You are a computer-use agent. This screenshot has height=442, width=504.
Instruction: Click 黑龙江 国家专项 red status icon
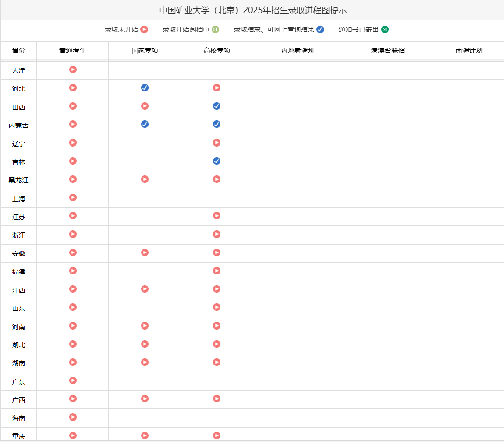[145, 179]
